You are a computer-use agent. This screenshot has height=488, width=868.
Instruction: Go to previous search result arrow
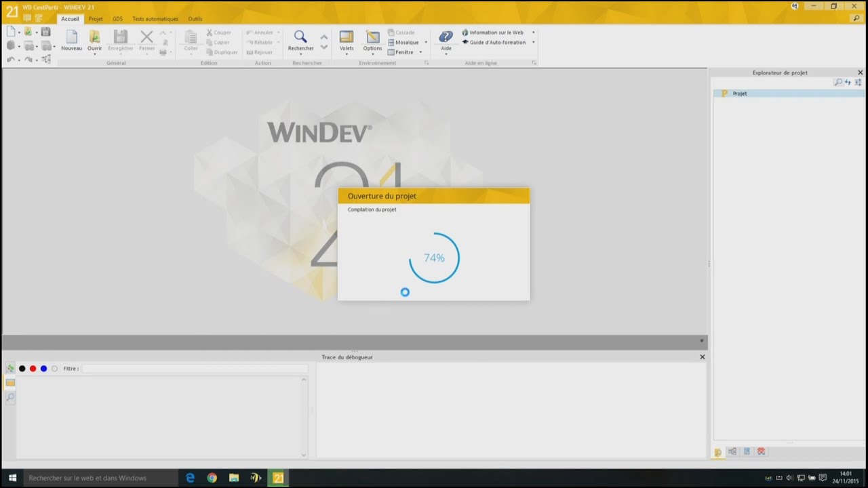(324, 37)
